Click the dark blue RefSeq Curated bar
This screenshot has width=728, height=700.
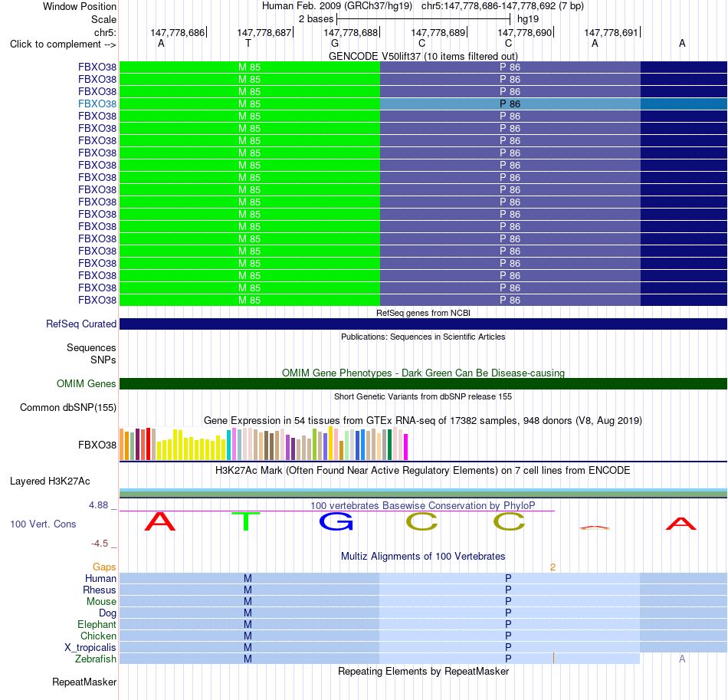click(x=423, y=324)
